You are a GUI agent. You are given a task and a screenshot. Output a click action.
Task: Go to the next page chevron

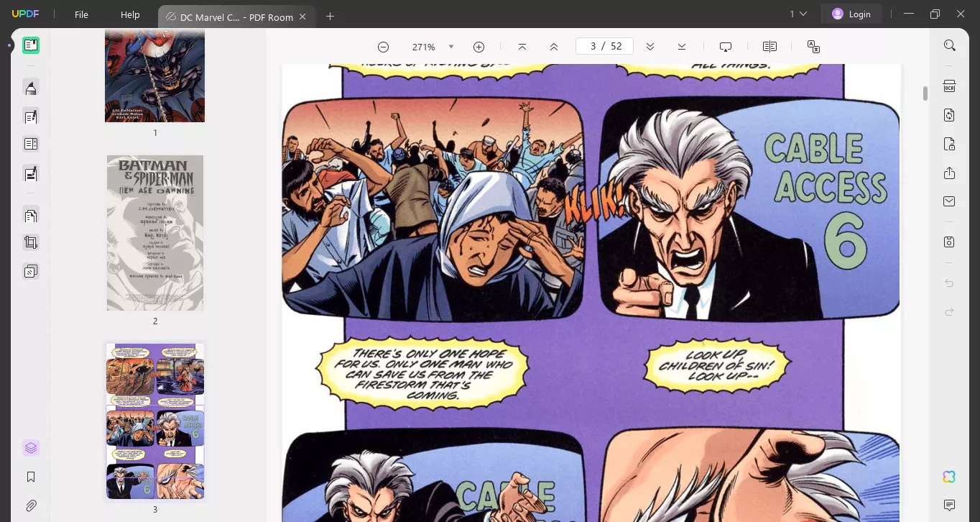pyautogui.click(x=650, y=47)
